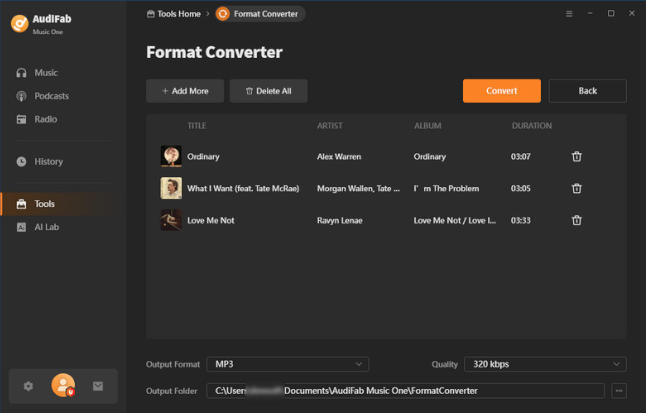
Task: Click artist 'Morgan Wallen, Tate ...'
Action: tap(358, 188)
